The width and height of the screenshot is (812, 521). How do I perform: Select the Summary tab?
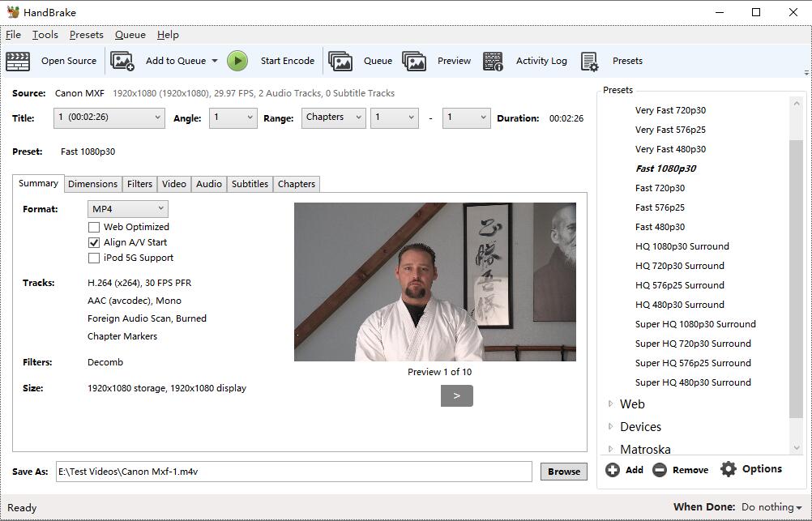tap(38, 183)
